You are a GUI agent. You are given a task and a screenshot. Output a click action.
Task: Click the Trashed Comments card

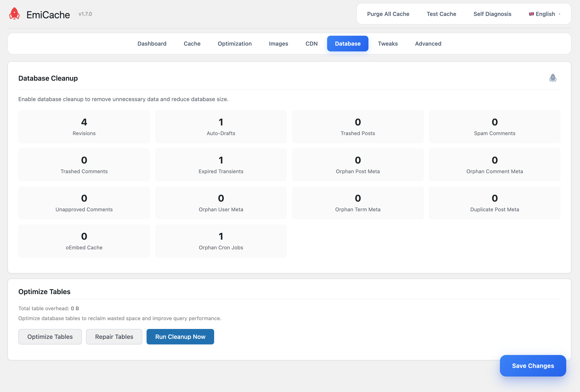pos(84,165)
